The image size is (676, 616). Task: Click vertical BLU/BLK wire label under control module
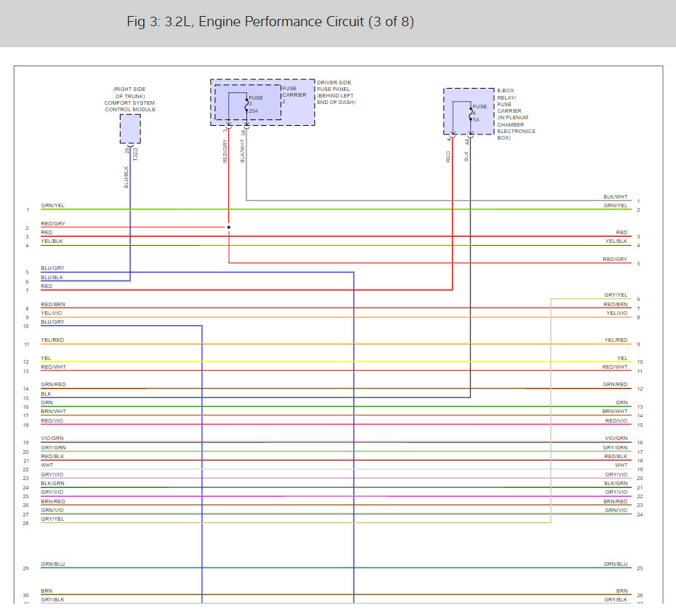point(126,177)
